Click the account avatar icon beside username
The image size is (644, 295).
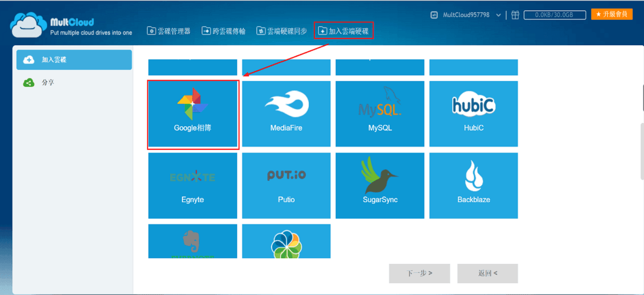(x=434, y=15)
